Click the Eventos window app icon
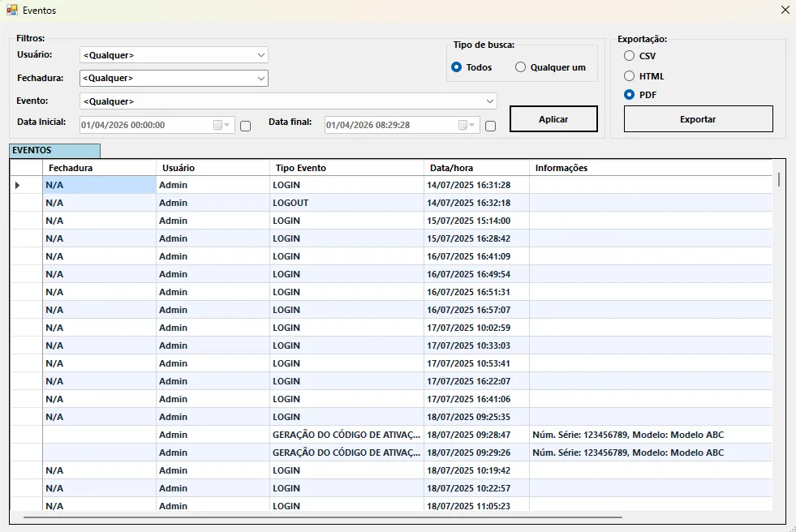 click(11, 10)
